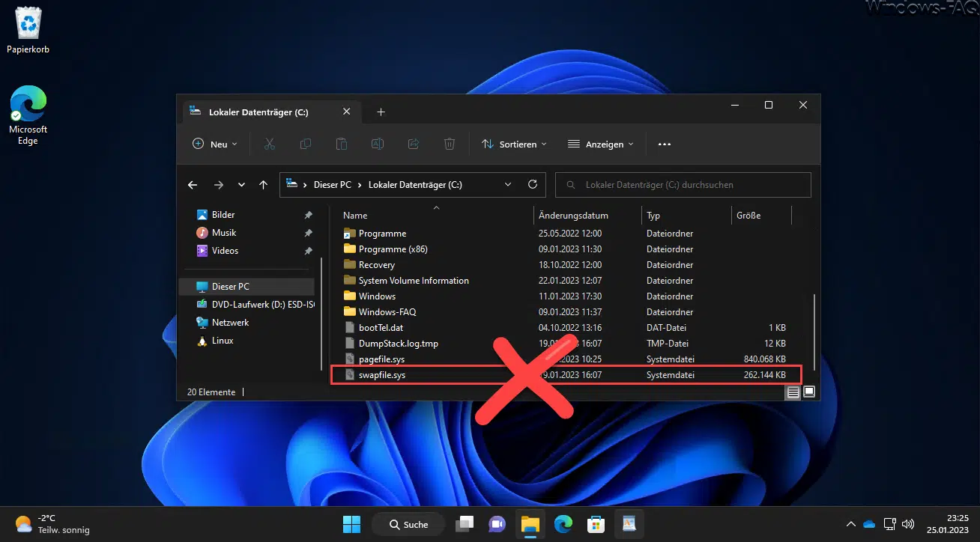Click the Paste clipboard icon
Viewport: 980px width, 542px height.
(342, 144)
